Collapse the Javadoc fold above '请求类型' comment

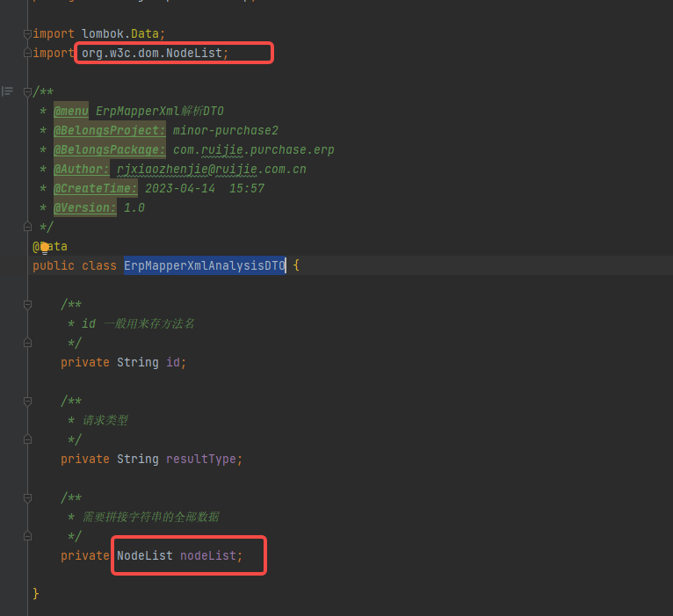27,401
